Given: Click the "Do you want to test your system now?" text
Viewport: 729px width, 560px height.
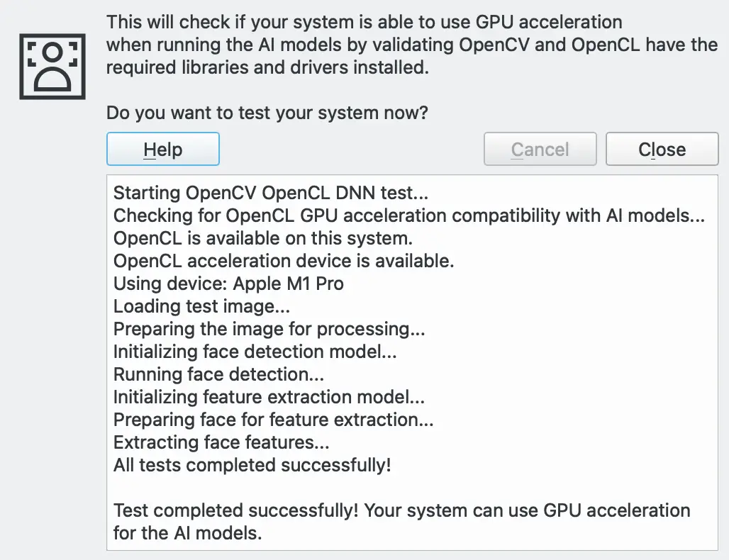Looking at the screenshot, I should [x=267, y=113].
